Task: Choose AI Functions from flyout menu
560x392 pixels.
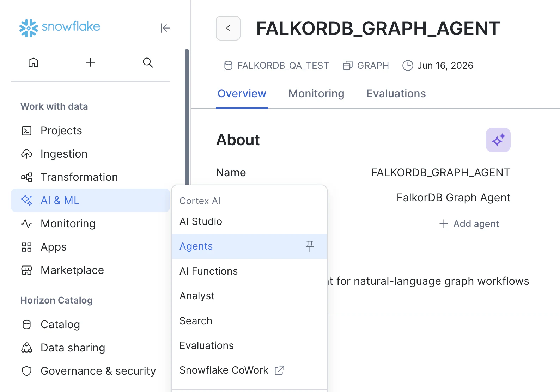Action: pyautogui.click(x=249, y=271)
